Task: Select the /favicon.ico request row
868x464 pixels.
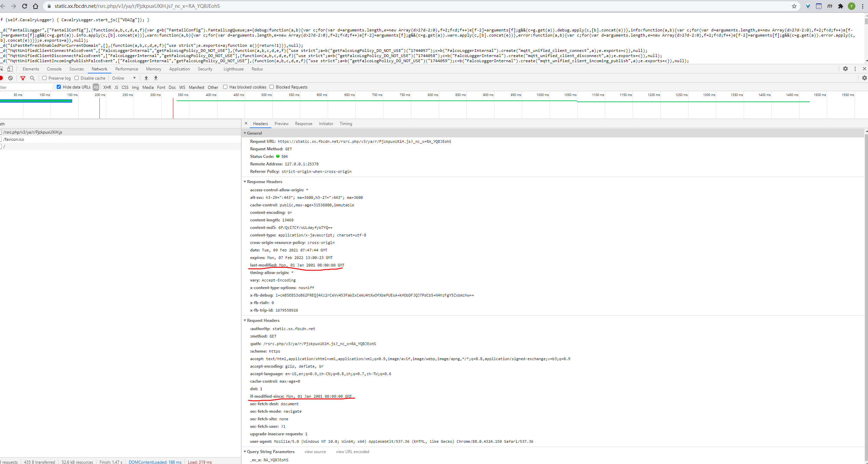Action: pyautogui.click(x=14, y=139)
